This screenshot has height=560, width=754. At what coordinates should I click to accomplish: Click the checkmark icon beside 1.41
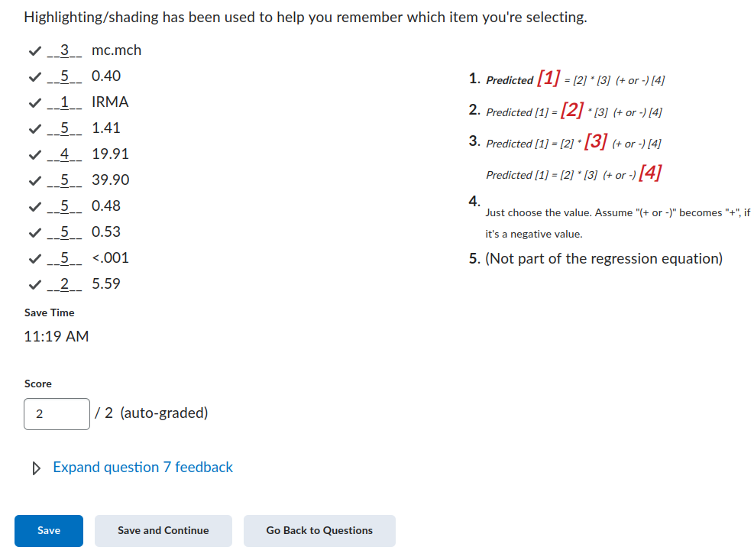point(34,129)
